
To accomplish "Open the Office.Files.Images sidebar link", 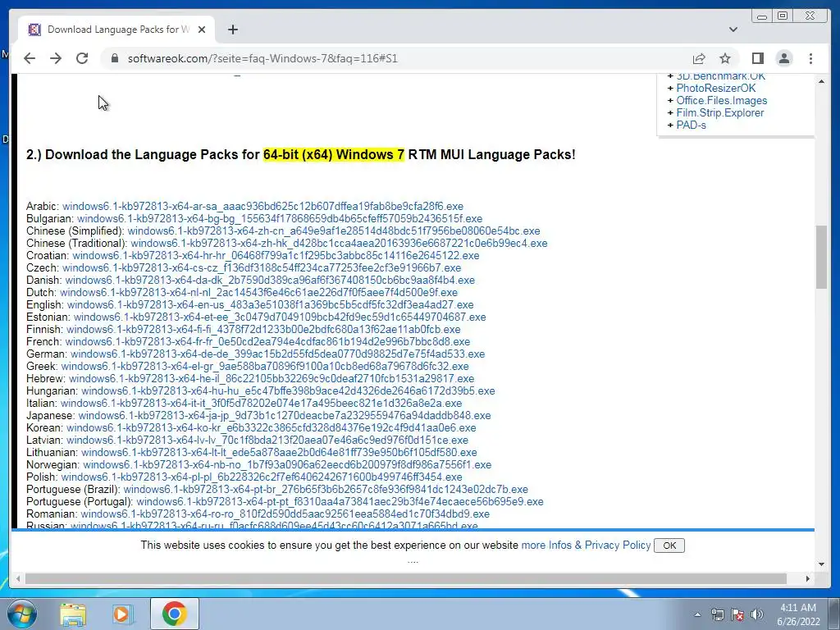I will 722,101.
